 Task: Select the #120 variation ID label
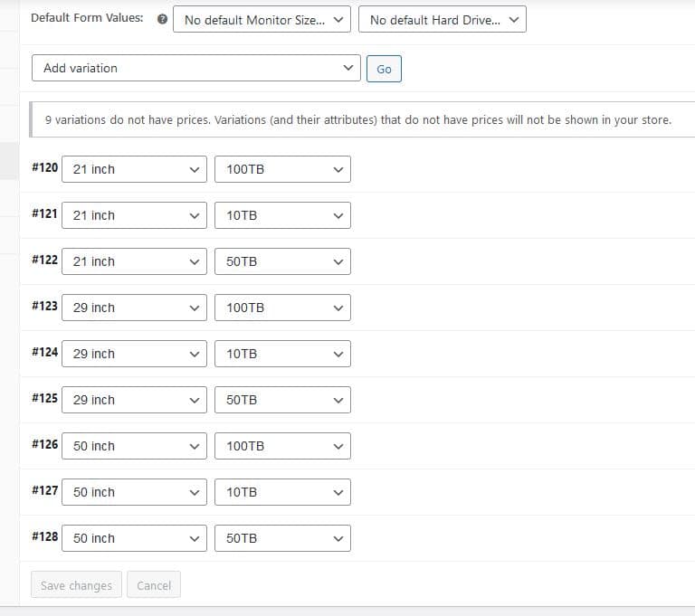(x=44, y=167)
